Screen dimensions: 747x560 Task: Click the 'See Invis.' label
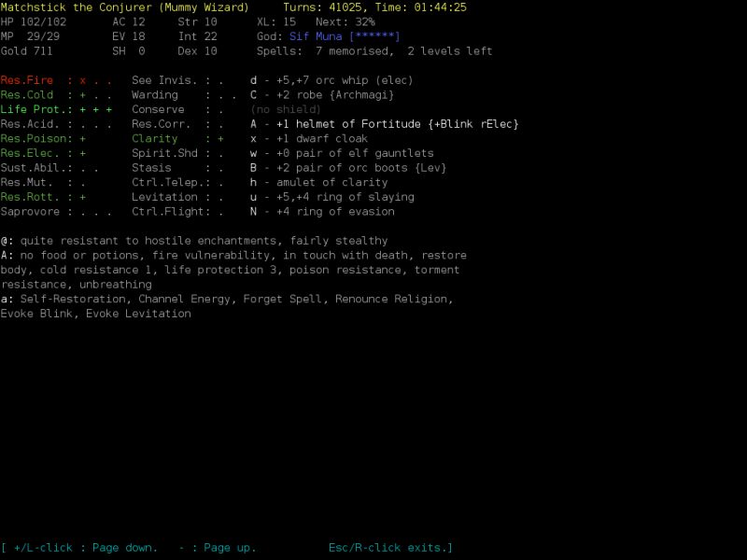tap(164, 80)
